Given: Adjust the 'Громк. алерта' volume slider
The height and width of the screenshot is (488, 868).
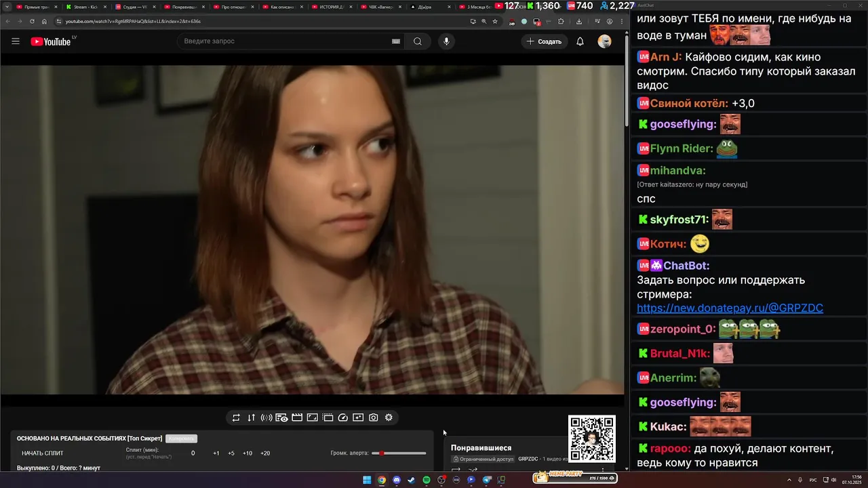Looking at the screenshot, I should 399,453.
